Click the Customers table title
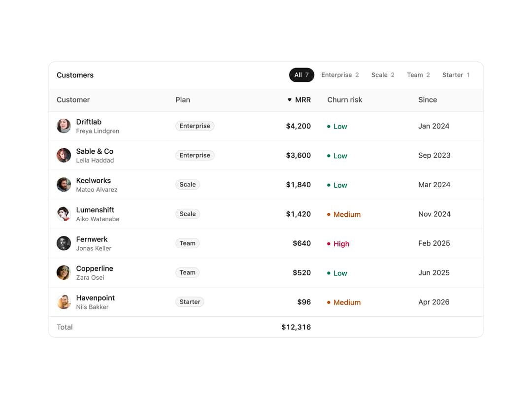Viewport: 532px width, 399px height. [75, 75]
